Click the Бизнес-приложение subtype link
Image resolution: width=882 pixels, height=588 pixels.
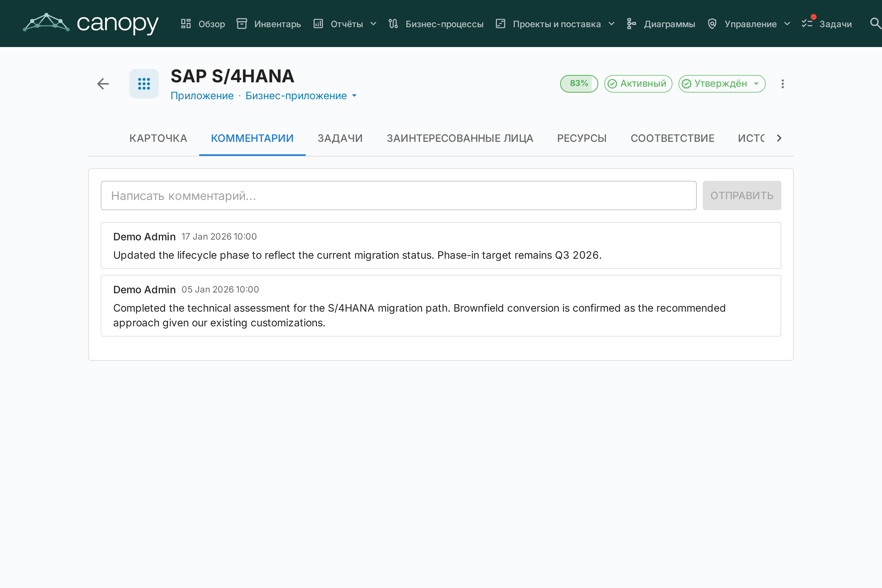coord(296,96)
